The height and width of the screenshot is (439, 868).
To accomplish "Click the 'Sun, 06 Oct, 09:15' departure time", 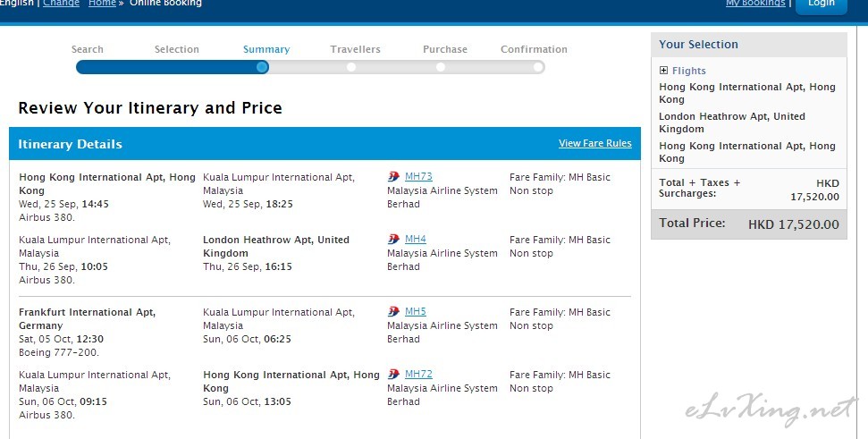I will click(x=63, y=401).
